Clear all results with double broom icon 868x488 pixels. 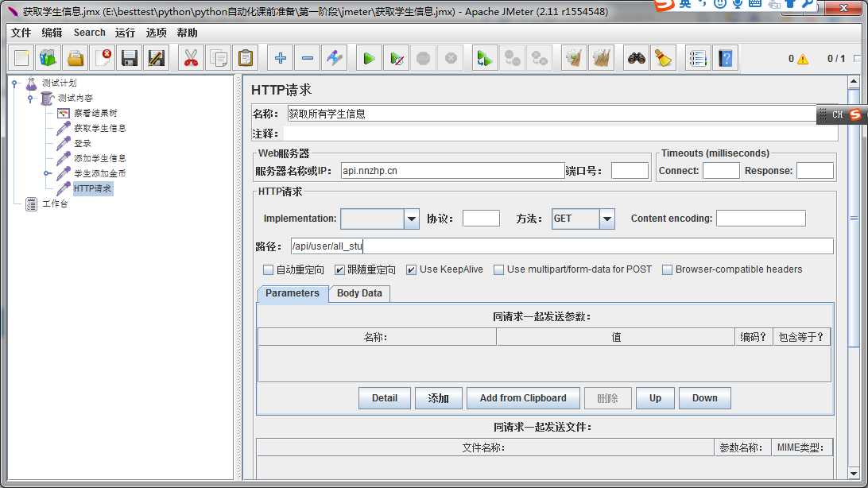(601, 58)
